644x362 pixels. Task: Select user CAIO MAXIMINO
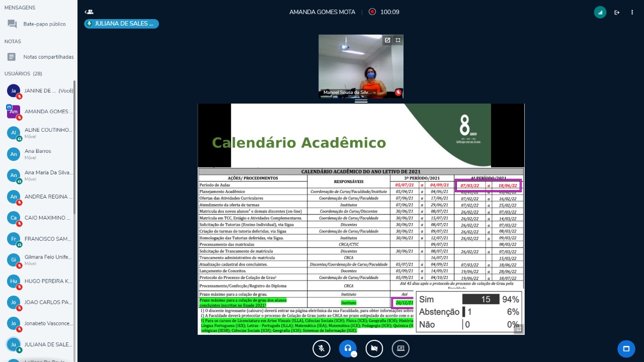tap(39, 218)
